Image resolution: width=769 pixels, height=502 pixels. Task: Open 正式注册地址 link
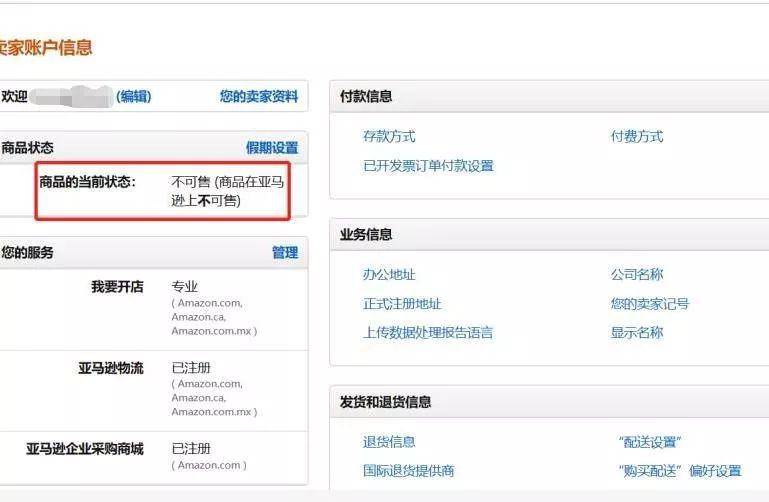click(402, 304)
